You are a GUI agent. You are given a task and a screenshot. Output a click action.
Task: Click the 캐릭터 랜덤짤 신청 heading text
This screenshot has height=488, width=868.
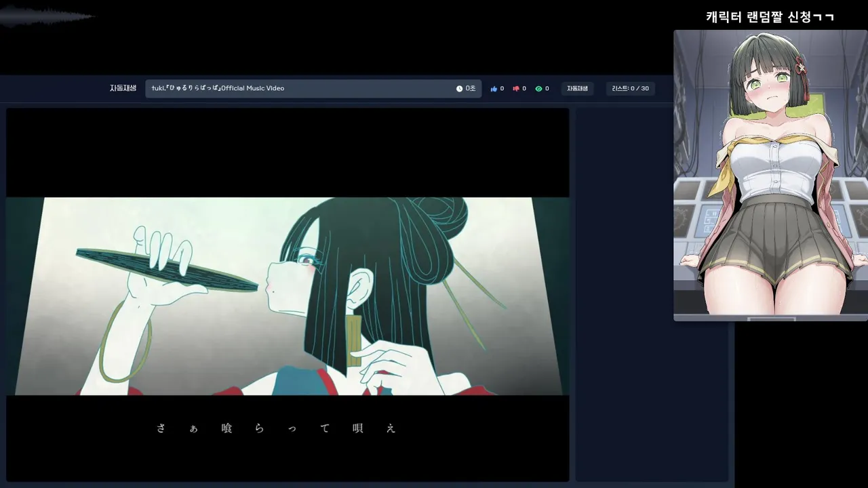pyautogui.click(x=770, y=17)
